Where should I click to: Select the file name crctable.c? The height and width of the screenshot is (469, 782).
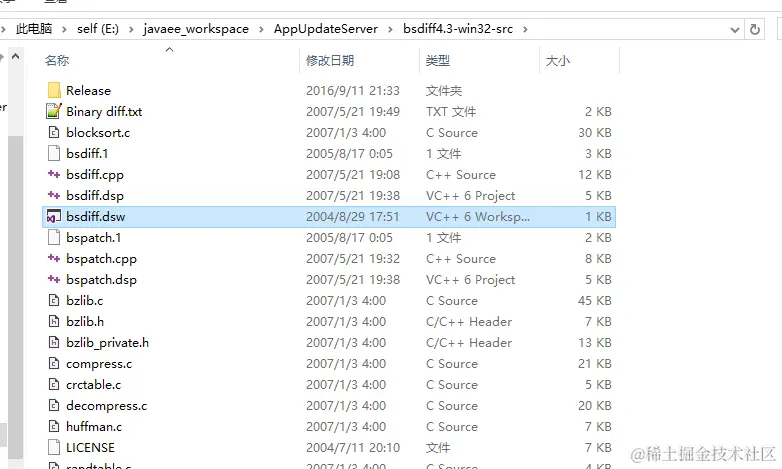click(93, 384)
